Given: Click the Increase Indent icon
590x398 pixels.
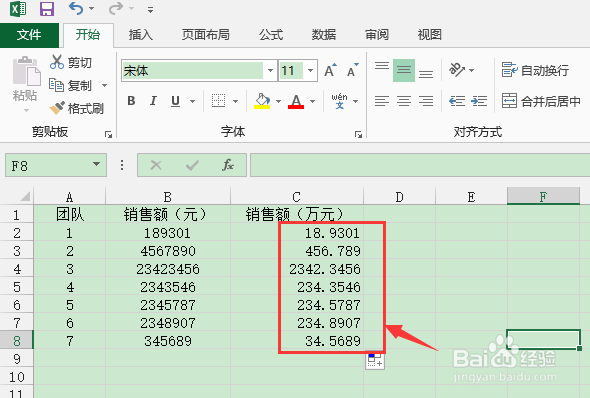Looking at the screenshot, I should pos(479,101).
